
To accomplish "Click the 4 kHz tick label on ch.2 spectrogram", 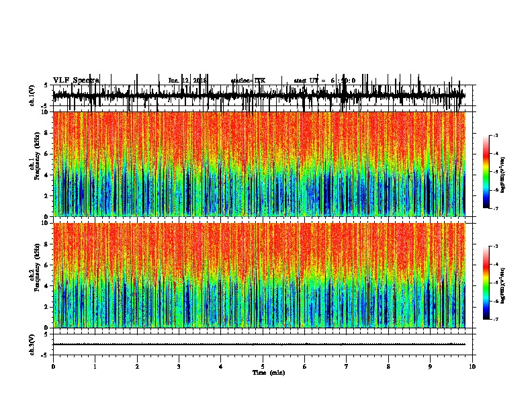I will click(46, 286).
